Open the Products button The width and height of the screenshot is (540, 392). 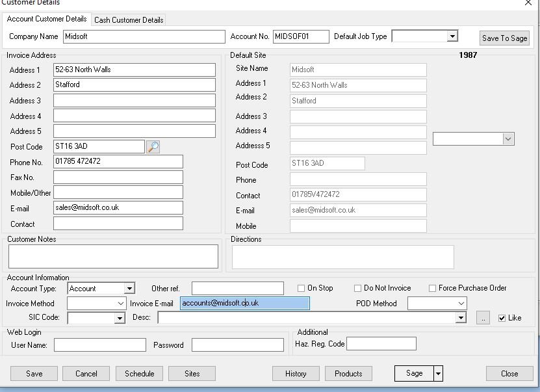click(348, 374)
